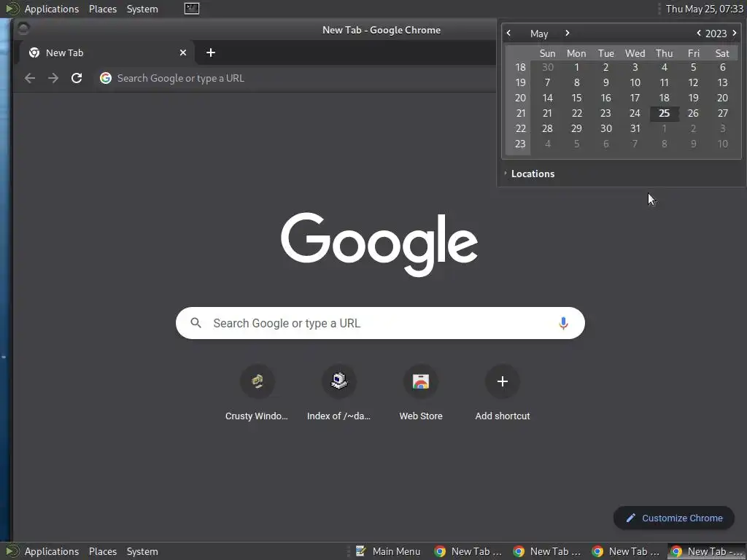Click the clock showing Thu May 25, 07:33
This screenshot has height=560, width=747.
(x=704, y=9)
